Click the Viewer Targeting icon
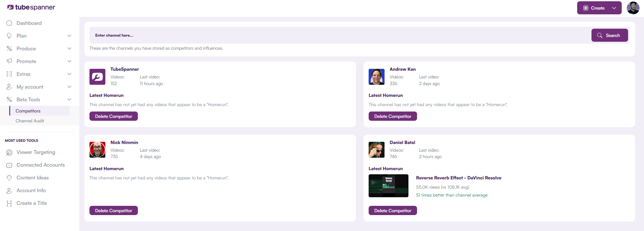 (x=9, y=152)
